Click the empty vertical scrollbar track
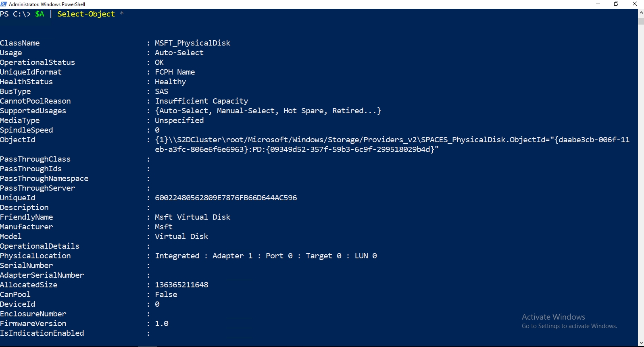Viewport: 644px width, 347px height. (x=641, y=181)
